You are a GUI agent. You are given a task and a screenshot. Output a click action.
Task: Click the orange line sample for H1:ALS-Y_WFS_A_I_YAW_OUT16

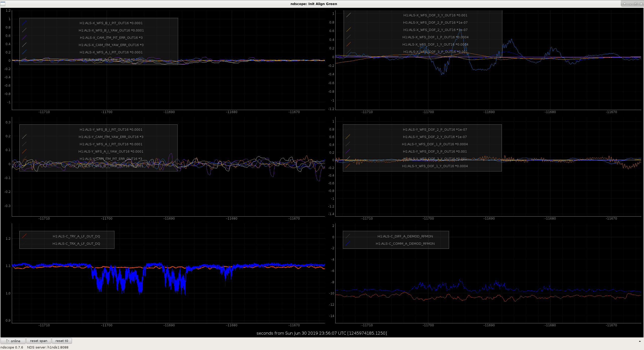[24, 152]
